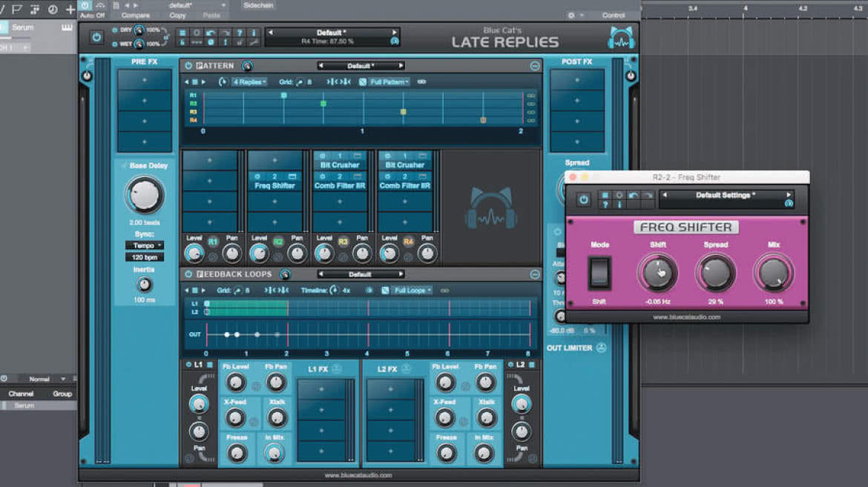Select the Group tab in the left panel
Image resolution: width=868 pixels, height=487 pixels.
(62, 394)
